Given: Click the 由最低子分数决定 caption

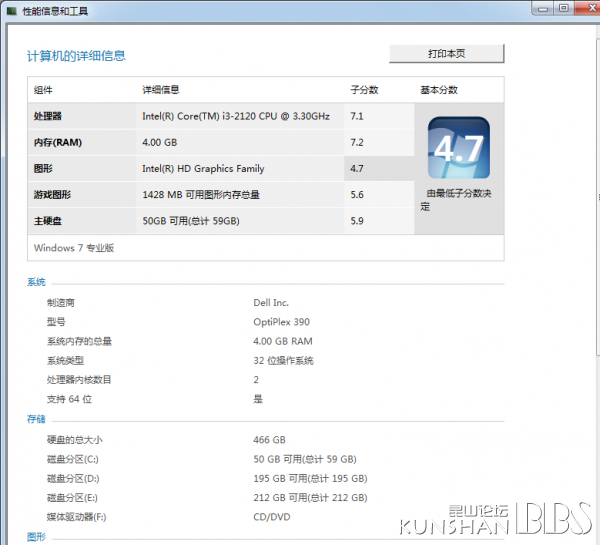Looking at the screenshot, I should pyautogui.click(x=456, y=200).
